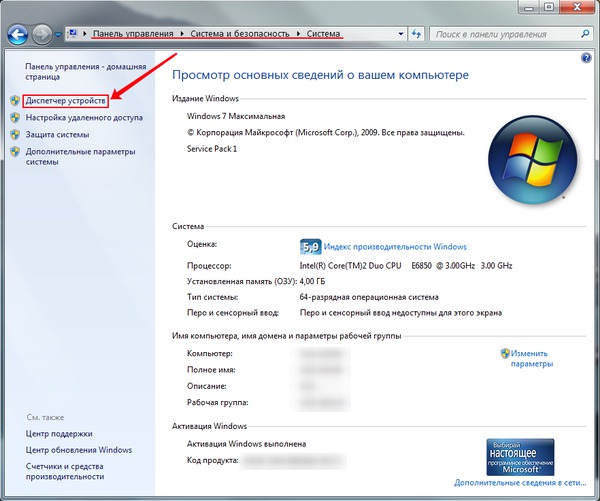The image size is (600, 501).
Task: Click Активация Windows выполнена text
Action: tap(246, 444)
